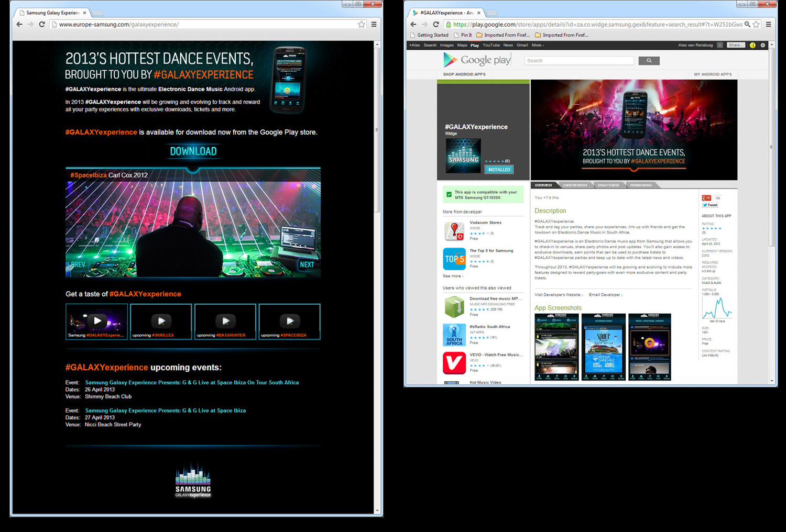Open the Vodacom Stores app icon

(454, 230)
